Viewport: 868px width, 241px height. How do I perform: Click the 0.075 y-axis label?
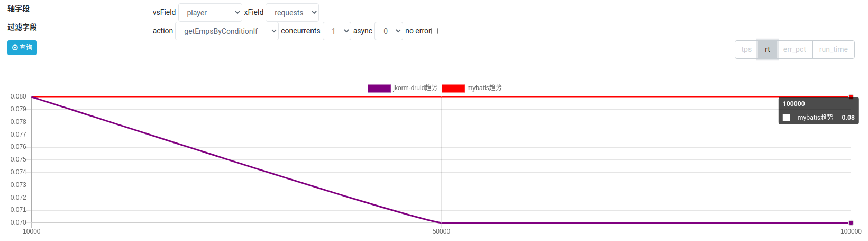pyautogui.click(x=19, y=159)
